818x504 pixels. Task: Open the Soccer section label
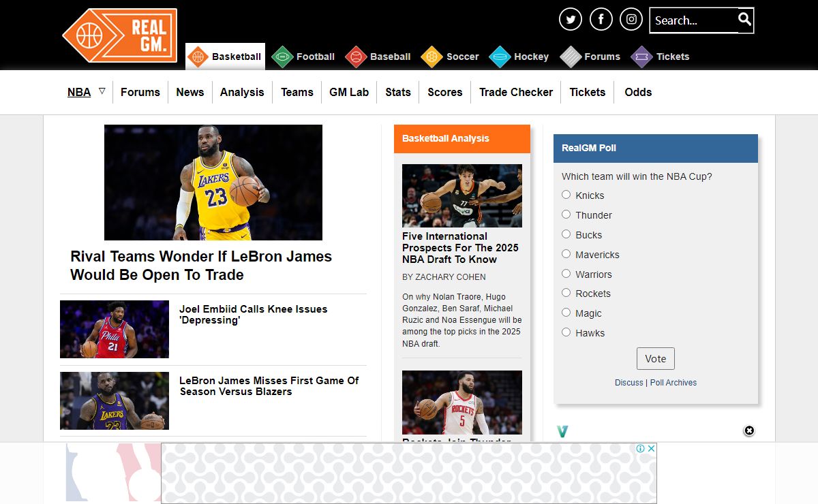pos(463,57)
